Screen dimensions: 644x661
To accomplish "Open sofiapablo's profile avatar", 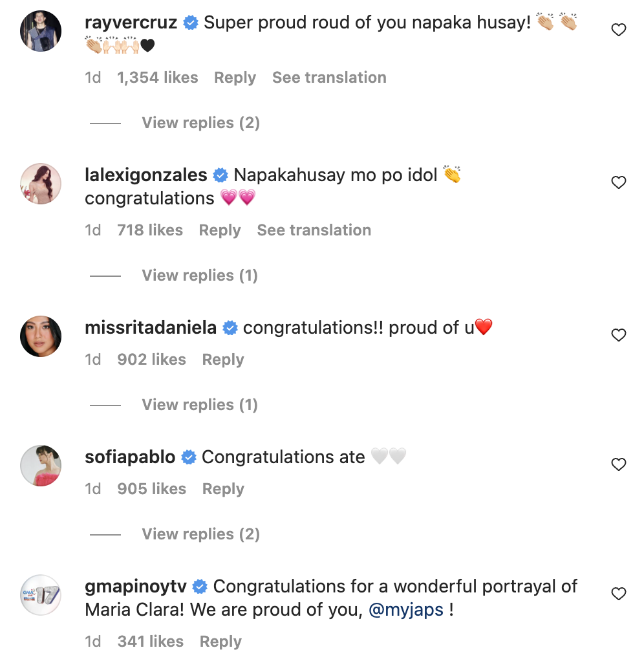I will (41, 465).
